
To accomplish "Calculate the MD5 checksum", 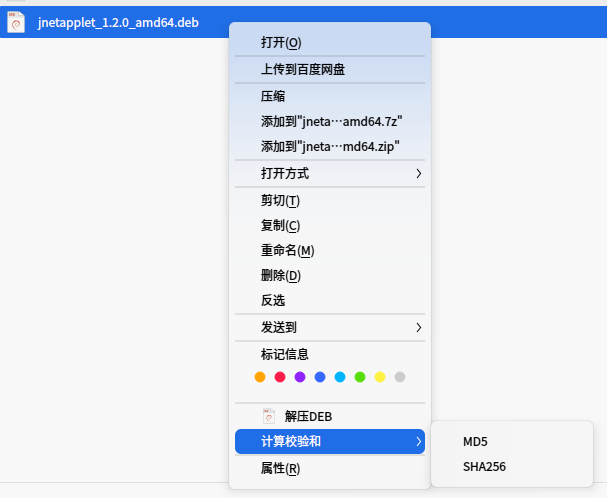I will pos(512,441).
